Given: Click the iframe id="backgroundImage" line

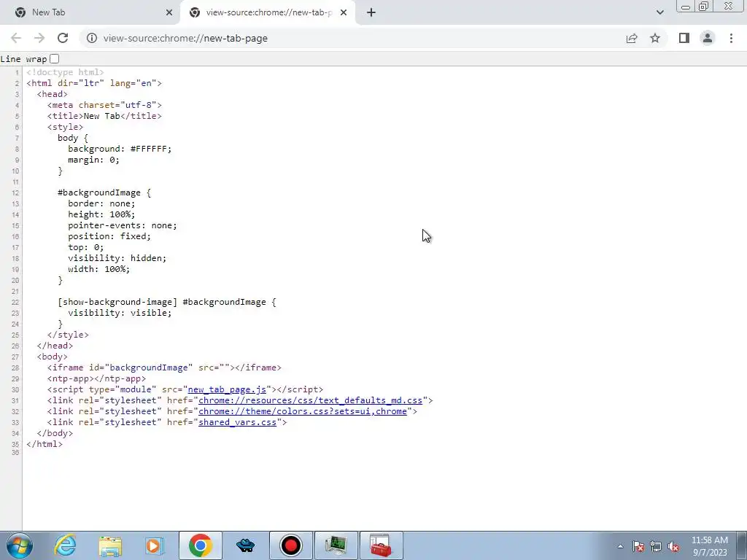Looking at the screenshot, I should (164, 367).
